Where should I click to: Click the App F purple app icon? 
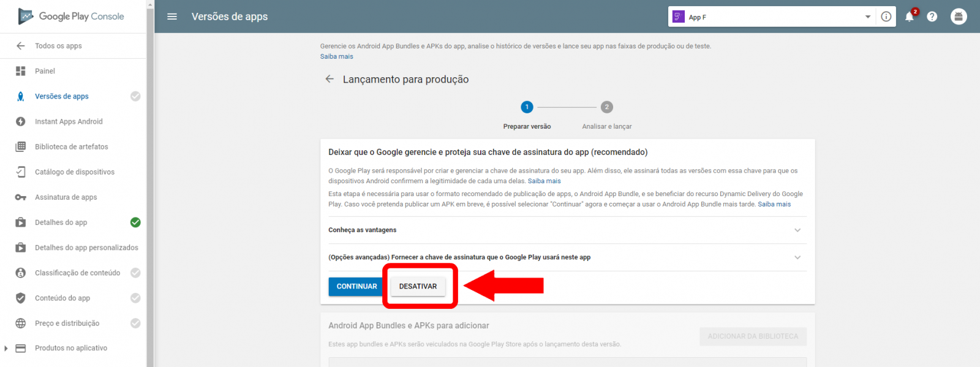[678, 17]
